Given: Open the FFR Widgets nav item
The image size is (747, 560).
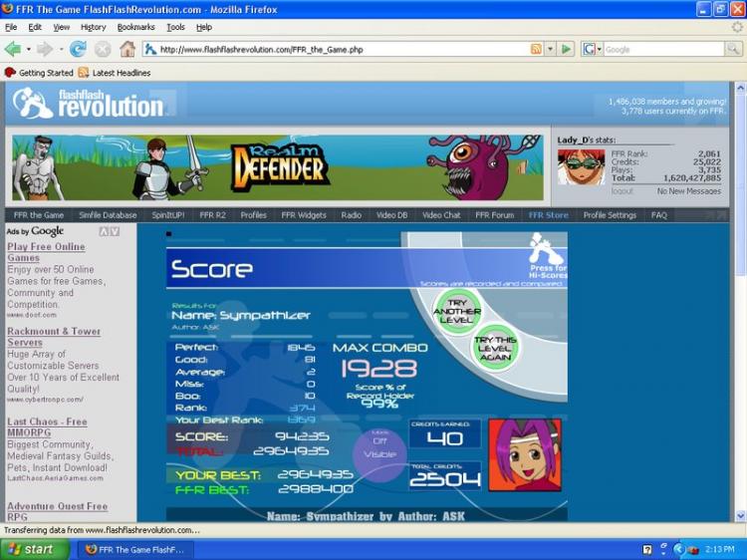Looking at the screenshot, I should (304, 215).
